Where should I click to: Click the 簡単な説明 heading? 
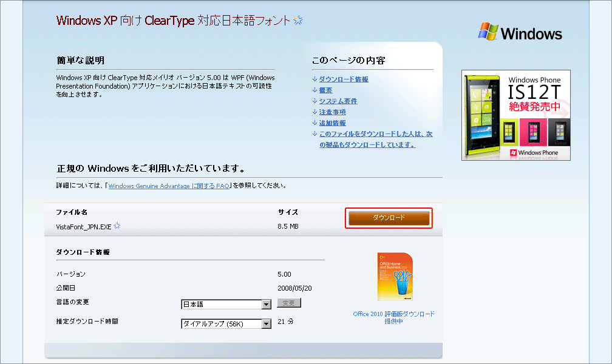80,61
